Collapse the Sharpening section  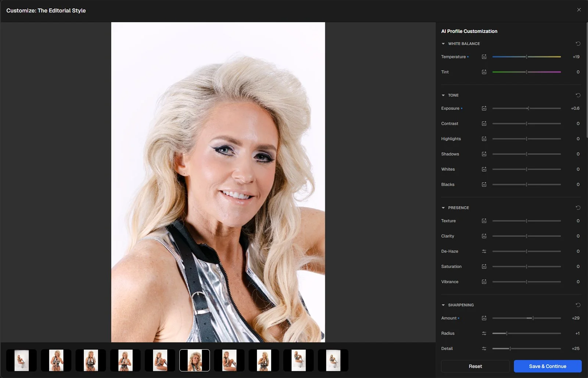443,305
